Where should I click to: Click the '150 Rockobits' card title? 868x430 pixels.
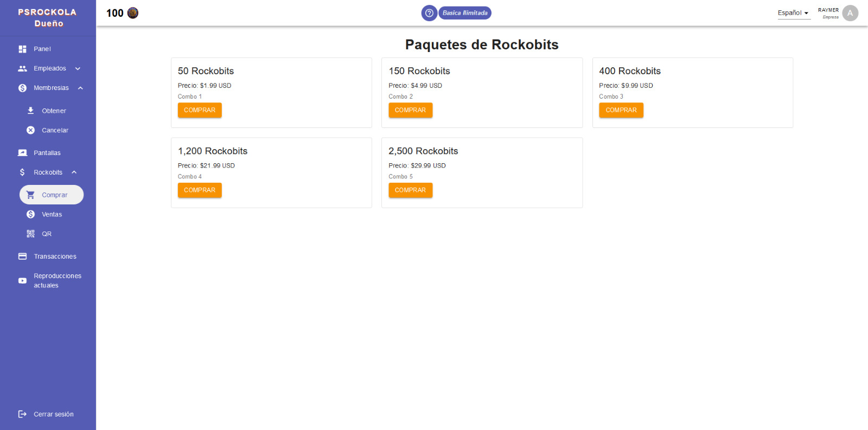pos(419,71)
